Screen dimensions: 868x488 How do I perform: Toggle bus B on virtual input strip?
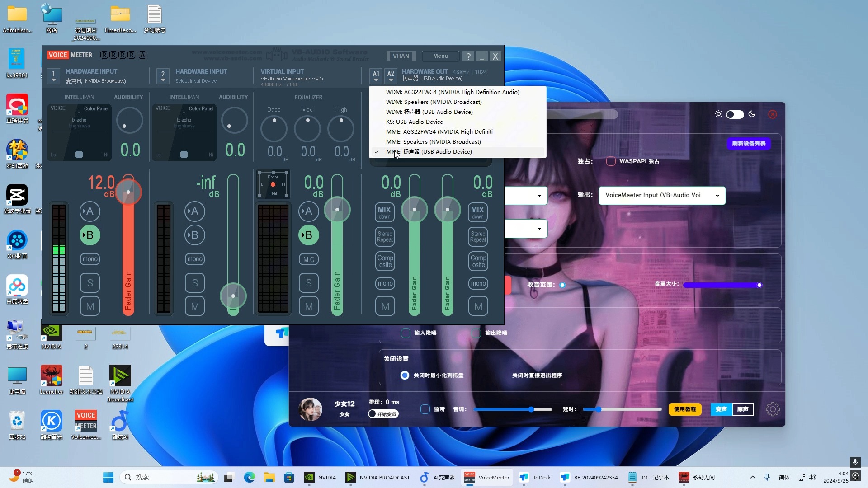[309, 235]
